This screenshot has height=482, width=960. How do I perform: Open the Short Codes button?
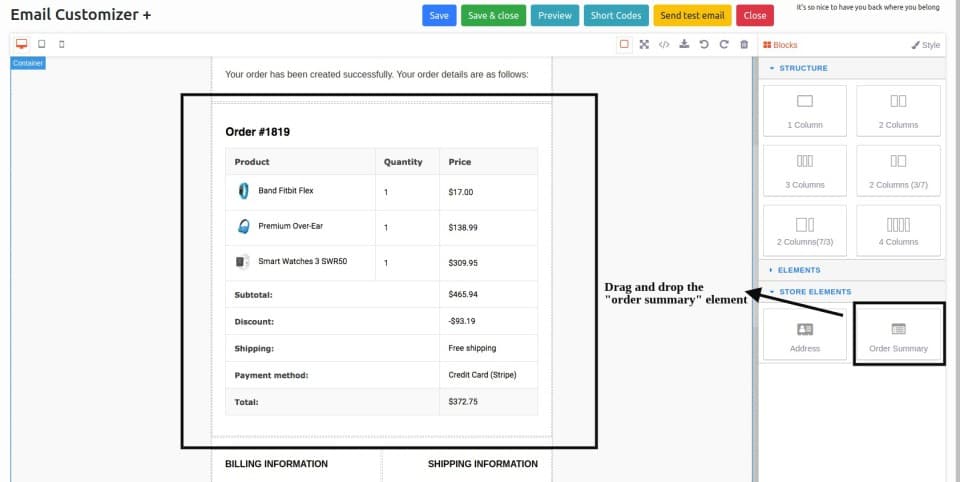click(x=616, y=15)
